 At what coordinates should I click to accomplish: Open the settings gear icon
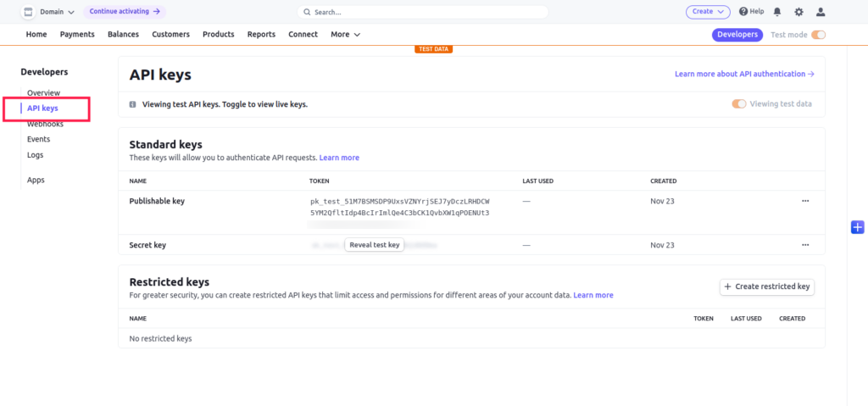798,12
